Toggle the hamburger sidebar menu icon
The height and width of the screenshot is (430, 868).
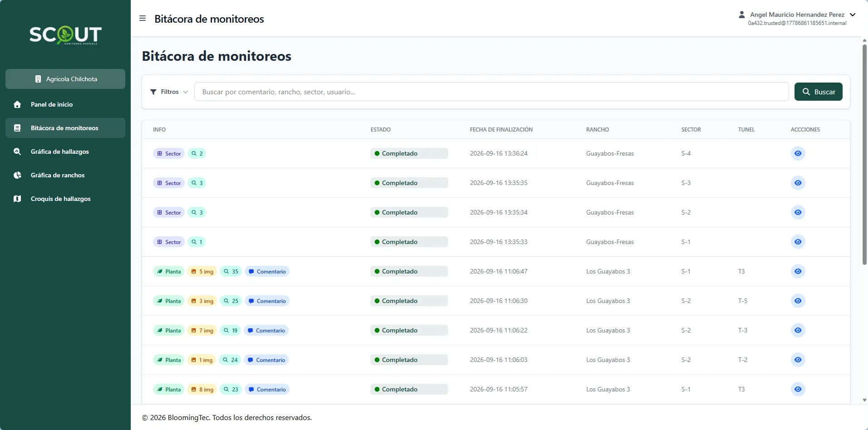click(x=143, y=19)
